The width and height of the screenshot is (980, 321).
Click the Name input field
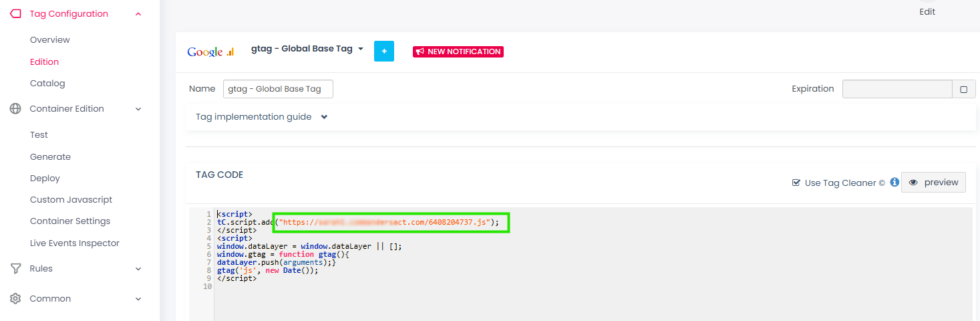click(278, 89)
